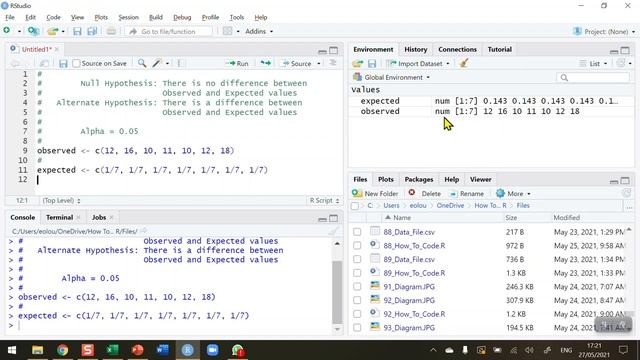Open the Tools menu
Image resolution: width=640 pixels, height=360 pixels.
pyautogui.click(x=237, y=17)
